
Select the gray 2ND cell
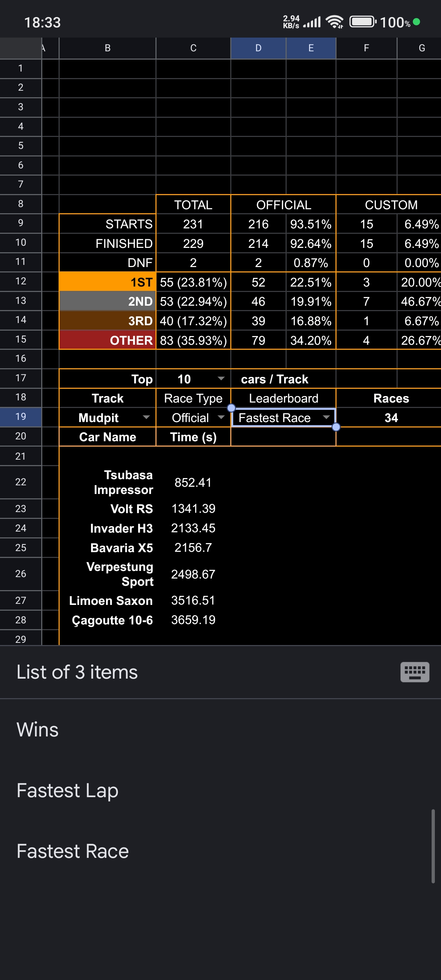[107, 301]
